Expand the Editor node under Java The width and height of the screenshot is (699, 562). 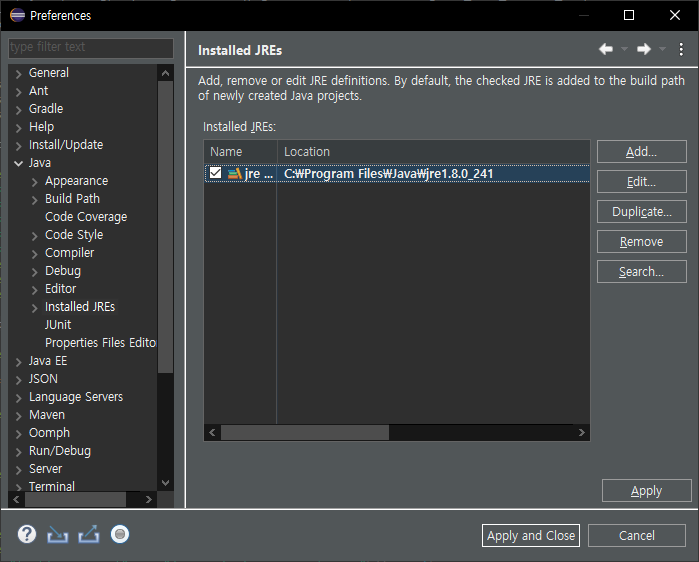click(x=34, y=290)
